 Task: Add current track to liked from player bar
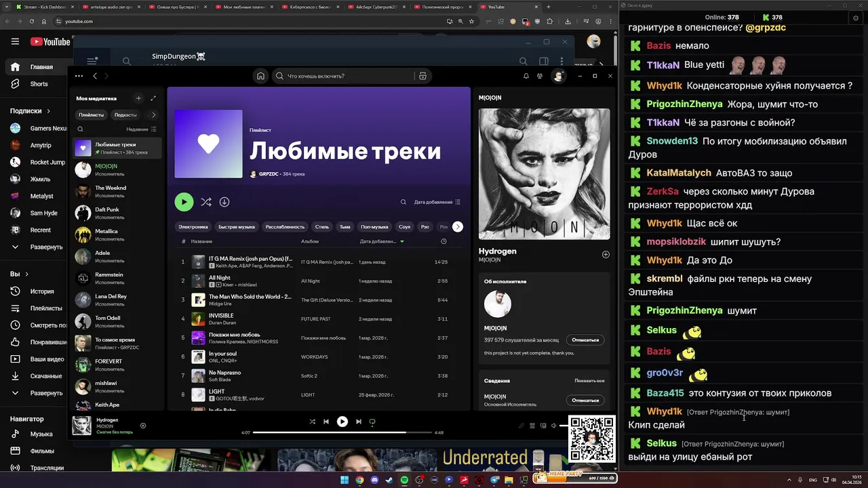tap(143, 426)
